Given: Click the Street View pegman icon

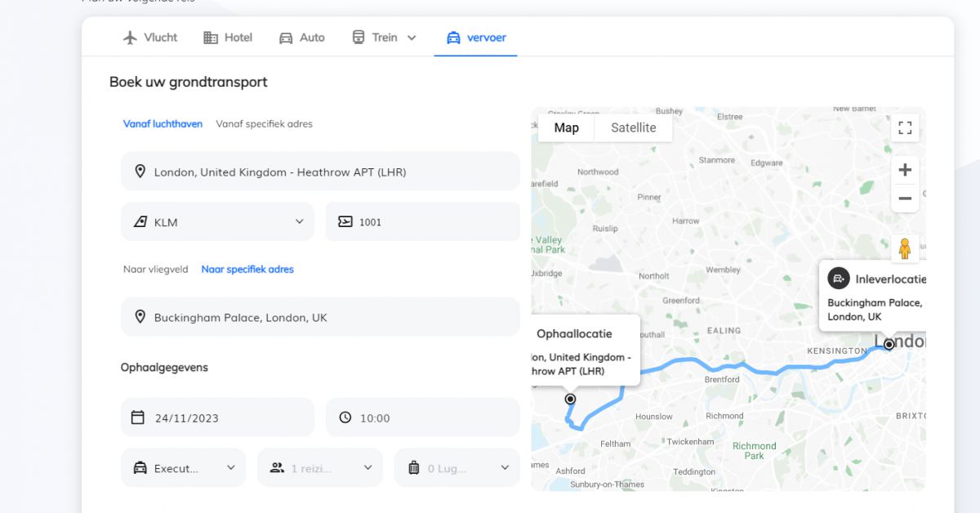Looking at the screenshot, I should (x=905, y=248).
